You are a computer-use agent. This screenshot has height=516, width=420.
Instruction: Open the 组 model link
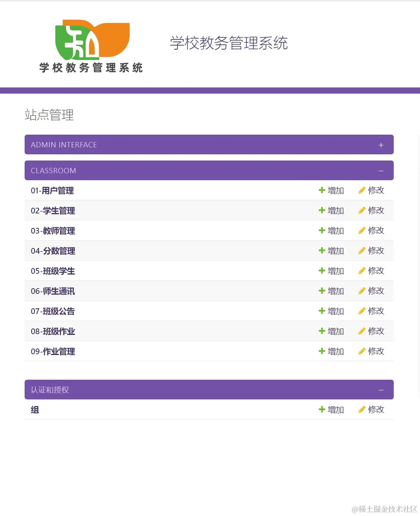[35, 410]
